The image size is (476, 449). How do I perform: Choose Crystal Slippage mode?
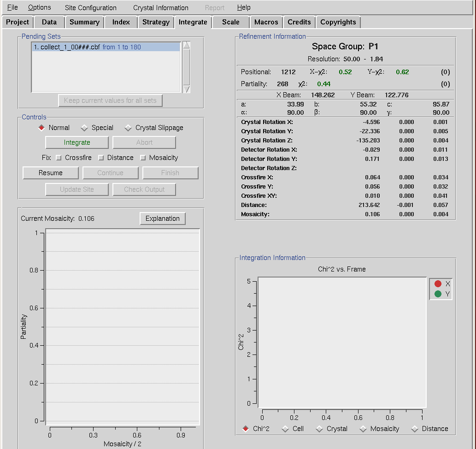tap(128, 128)
